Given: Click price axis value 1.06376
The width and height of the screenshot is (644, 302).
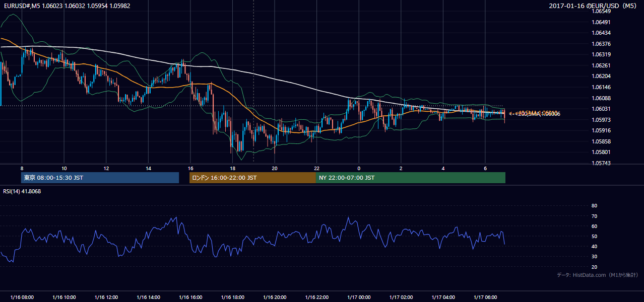Looking at the screenshot, I should pos(601,44).
